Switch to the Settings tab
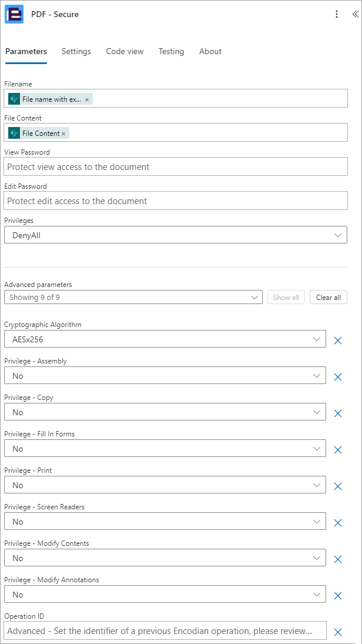 76,51
